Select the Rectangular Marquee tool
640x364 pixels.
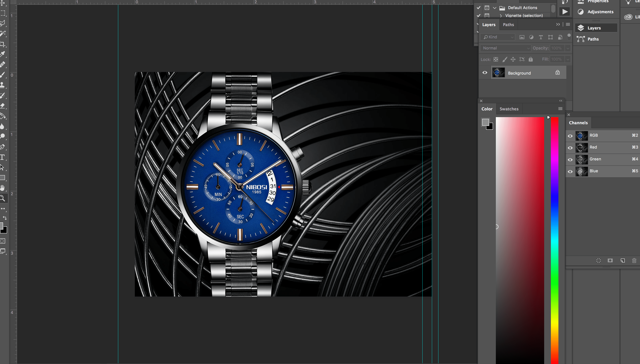click(3, 13)
